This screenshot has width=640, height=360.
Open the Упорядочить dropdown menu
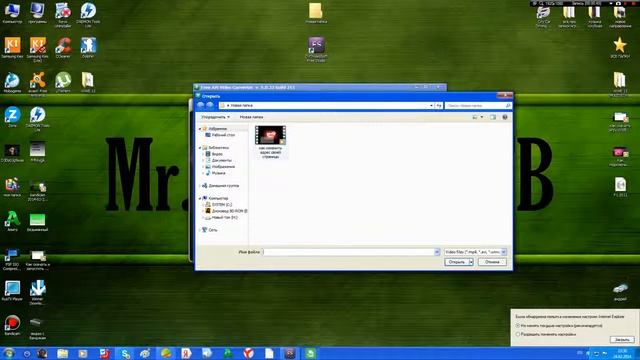click(x=215, y=117)
